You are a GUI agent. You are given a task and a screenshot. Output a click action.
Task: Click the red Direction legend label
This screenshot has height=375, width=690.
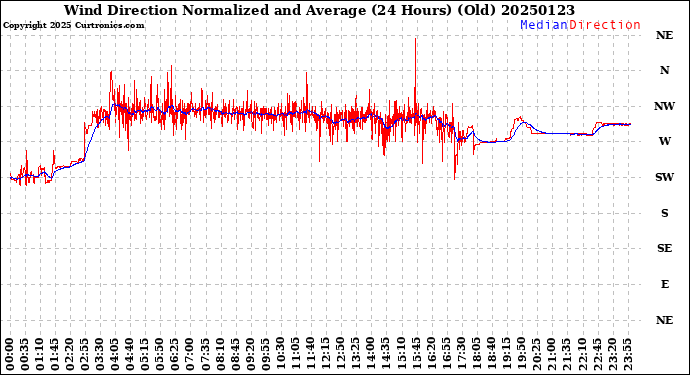[x=605, y=25]
